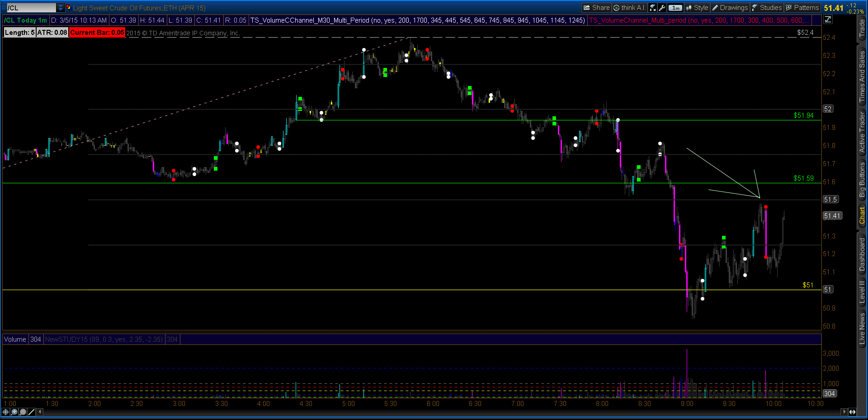This screenshot has width=868, height=420.
Task: Open the Drawings menu
Action: 730,8
